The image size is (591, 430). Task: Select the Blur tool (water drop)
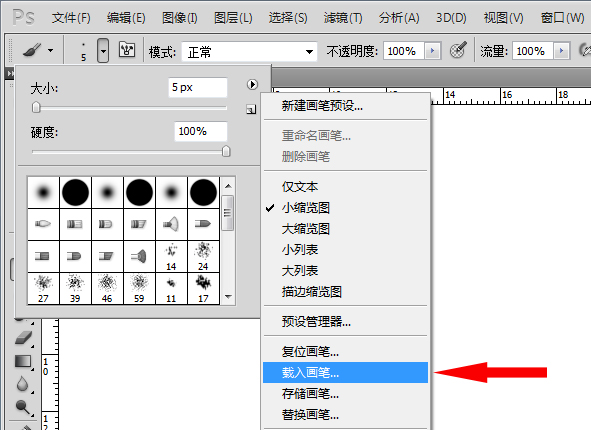tap(23, 384)
